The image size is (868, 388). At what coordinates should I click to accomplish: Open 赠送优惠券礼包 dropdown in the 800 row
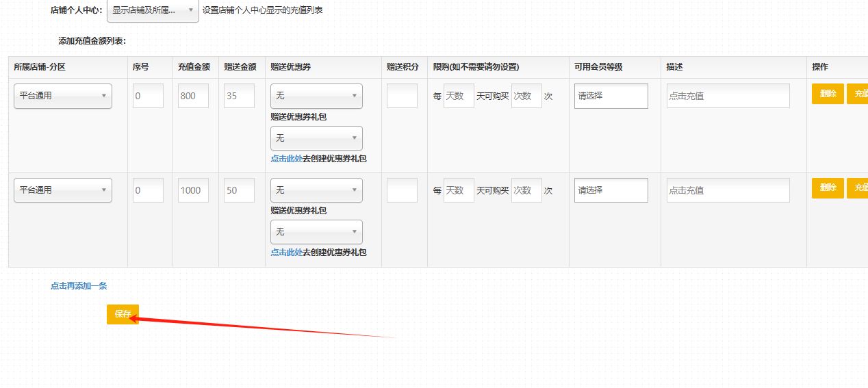pyautogui.click(x=316, y=138)
